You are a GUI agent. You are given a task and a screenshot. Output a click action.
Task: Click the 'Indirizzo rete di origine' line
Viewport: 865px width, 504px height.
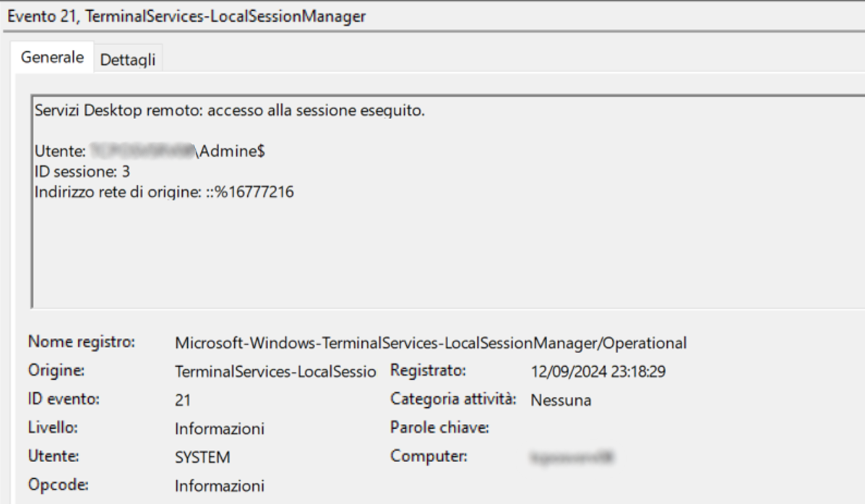(163, 193)
